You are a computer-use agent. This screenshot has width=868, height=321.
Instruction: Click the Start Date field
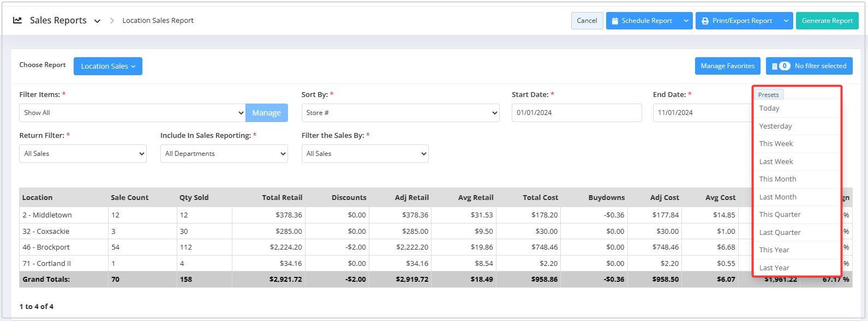577,113
